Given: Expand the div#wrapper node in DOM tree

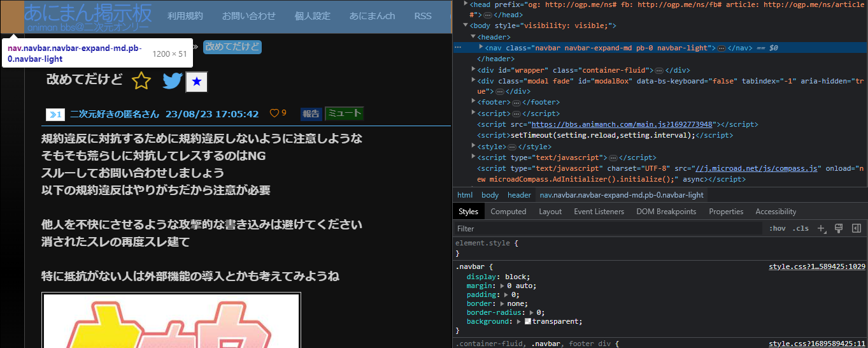Looking at the screenshot, I should 473,69.
